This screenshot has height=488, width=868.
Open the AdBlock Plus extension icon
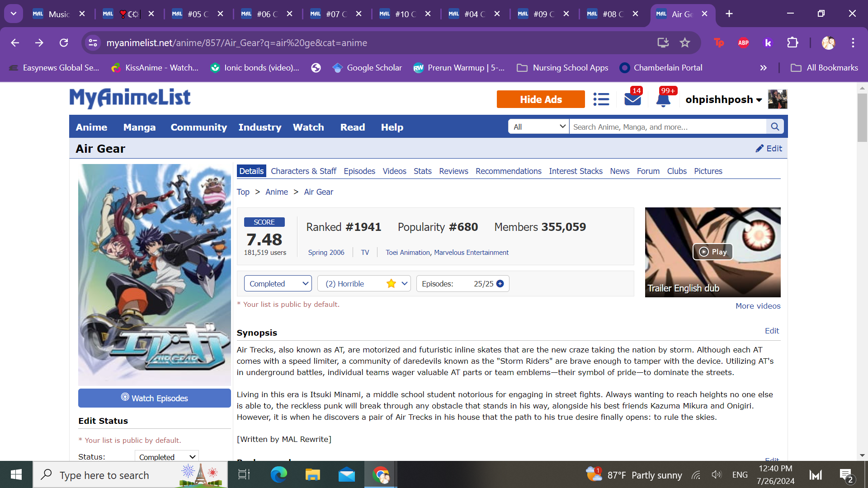tap(743, 43)
